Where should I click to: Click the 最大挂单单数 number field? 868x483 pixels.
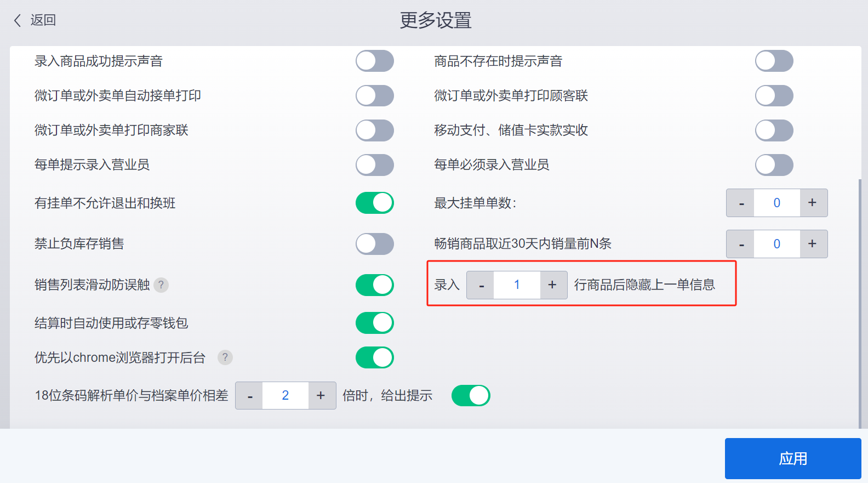pos(777,203)
